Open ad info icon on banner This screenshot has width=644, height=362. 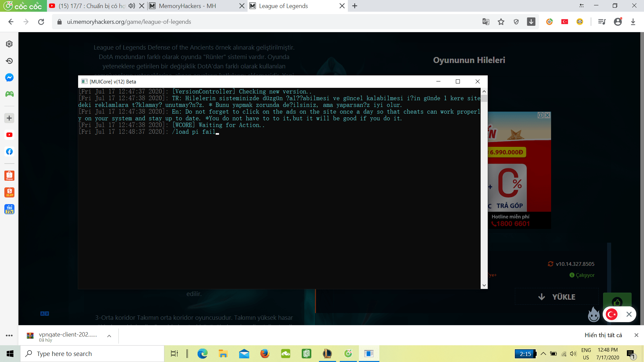point(541,115)
